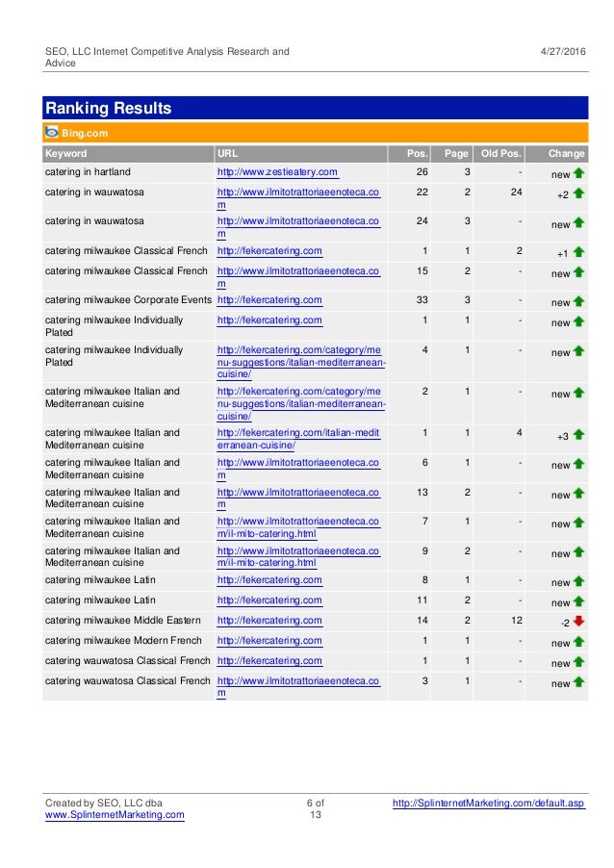Open the zestieatery.com link
This screenshot has height=868, width=614.
277,172
